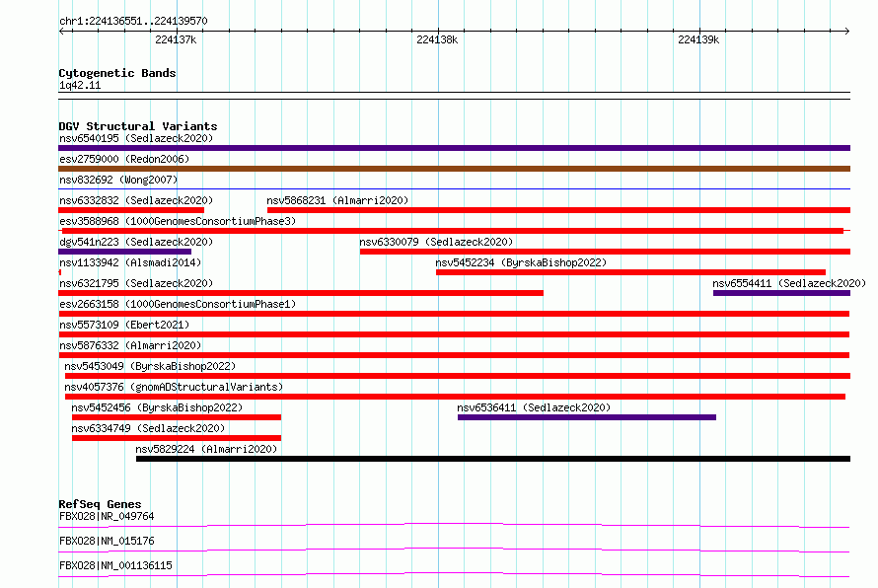Click the 224139k ruler tick label

698,39
